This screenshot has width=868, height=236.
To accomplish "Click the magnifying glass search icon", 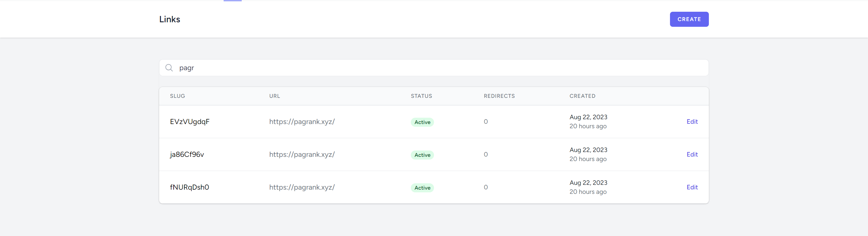I will (x=169, y=68).
